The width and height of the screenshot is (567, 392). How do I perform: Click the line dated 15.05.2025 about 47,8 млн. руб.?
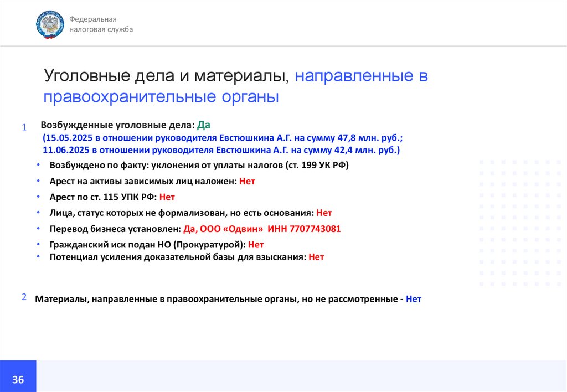pyautogui.click(x=223, y=138)
